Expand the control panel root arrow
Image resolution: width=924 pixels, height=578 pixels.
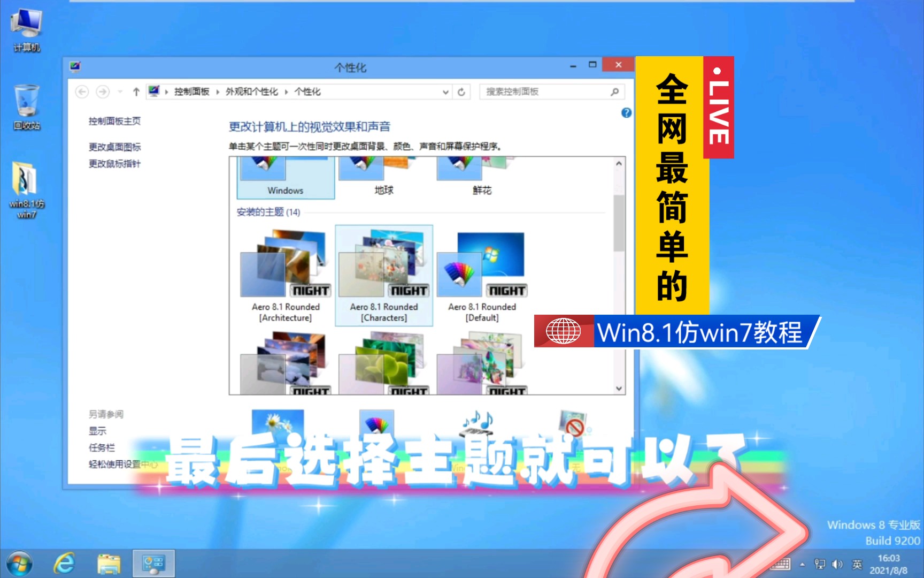coord(167,92)
